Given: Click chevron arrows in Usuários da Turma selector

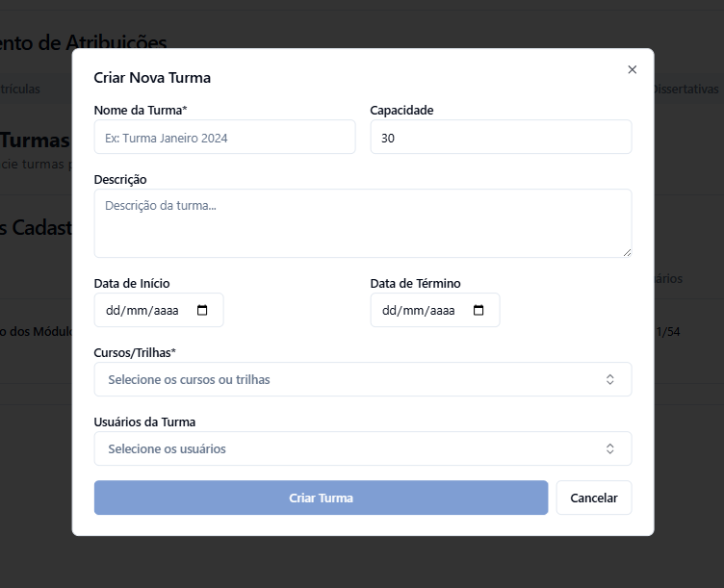Looking at the screenshot, I should tap(609, 448).
